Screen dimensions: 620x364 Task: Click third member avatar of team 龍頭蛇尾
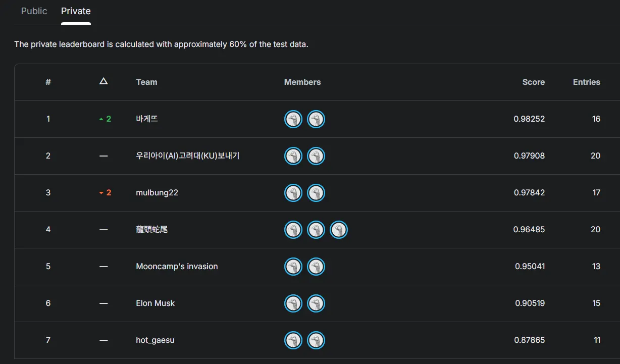tap(339, 230)
